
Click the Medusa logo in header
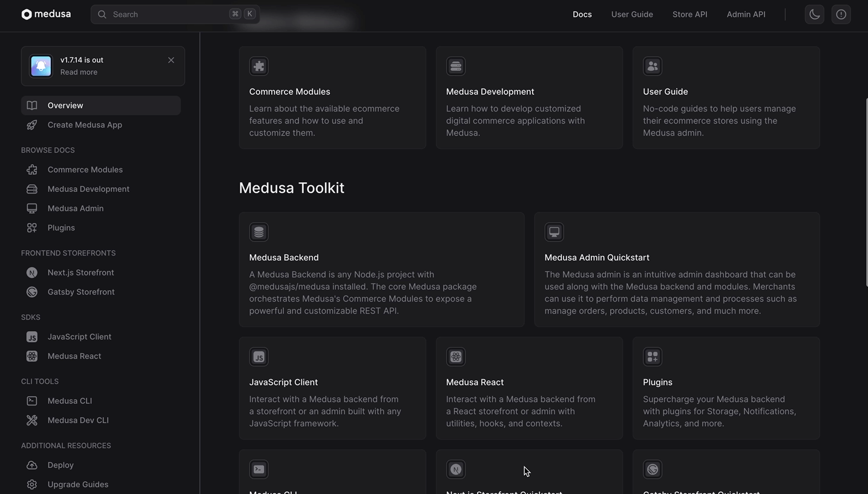coord(46,14)
